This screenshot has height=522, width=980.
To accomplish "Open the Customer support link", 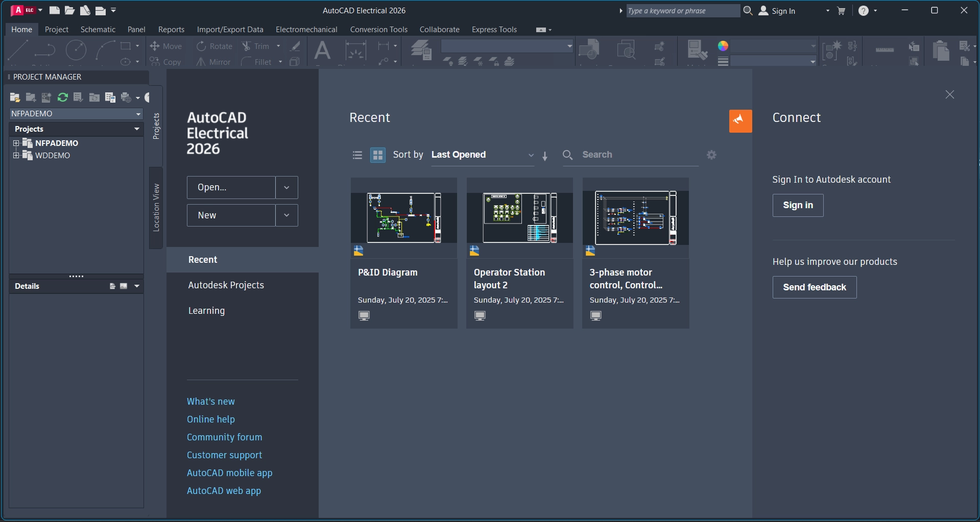I will [225, 455].
